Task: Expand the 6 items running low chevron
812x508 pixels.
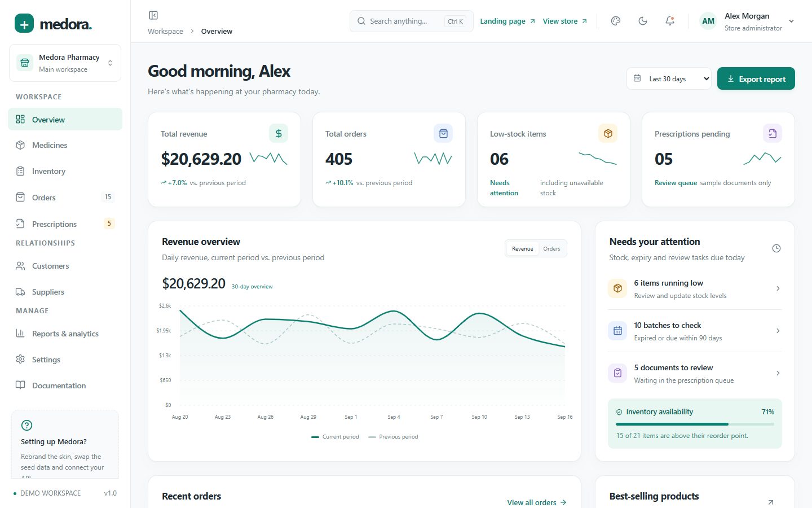Action: click(x=778, y=288)
